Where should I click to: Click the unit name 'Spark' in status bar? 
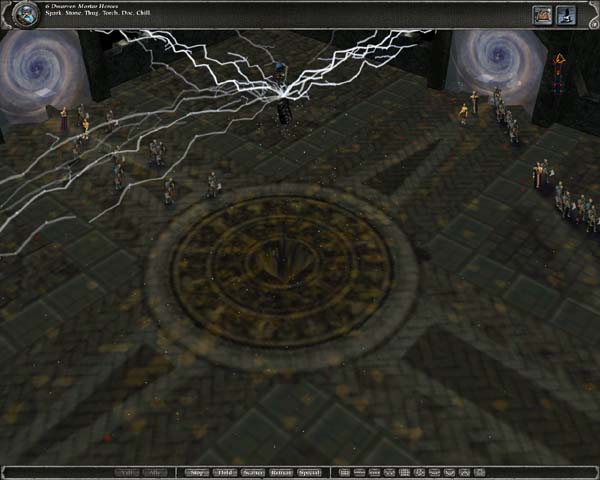pyautogui.click(x=52, y=13)
